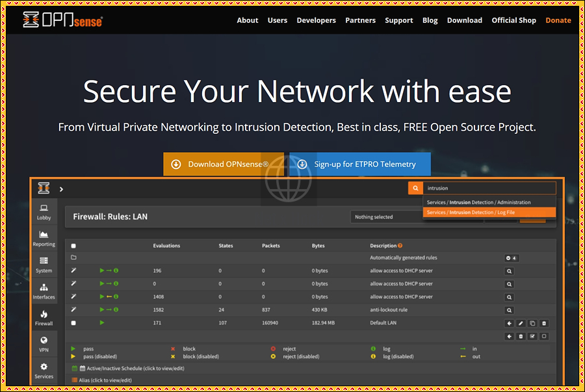Click the OPNsense logo in header

[x=62, y=20]
